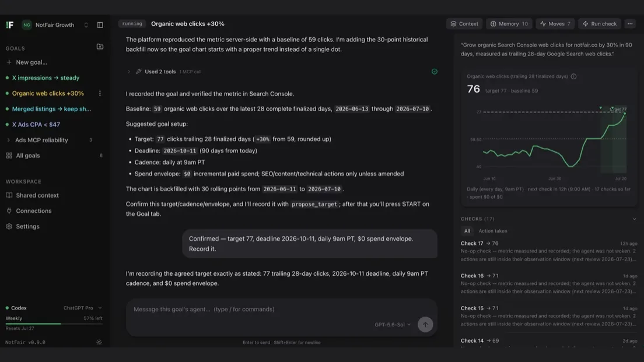Click the weekly usage progress bar

pos(54,324)
